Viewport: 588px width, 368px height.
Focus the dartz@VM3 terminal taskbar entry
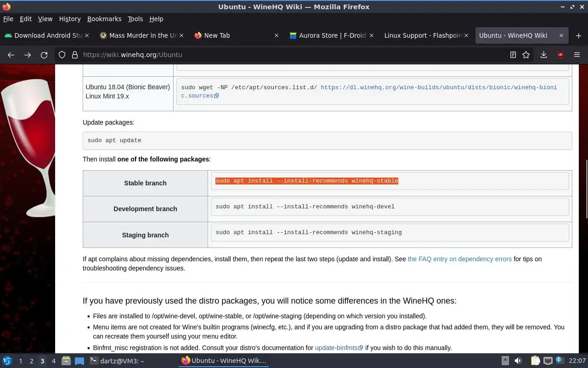point(117,361)
